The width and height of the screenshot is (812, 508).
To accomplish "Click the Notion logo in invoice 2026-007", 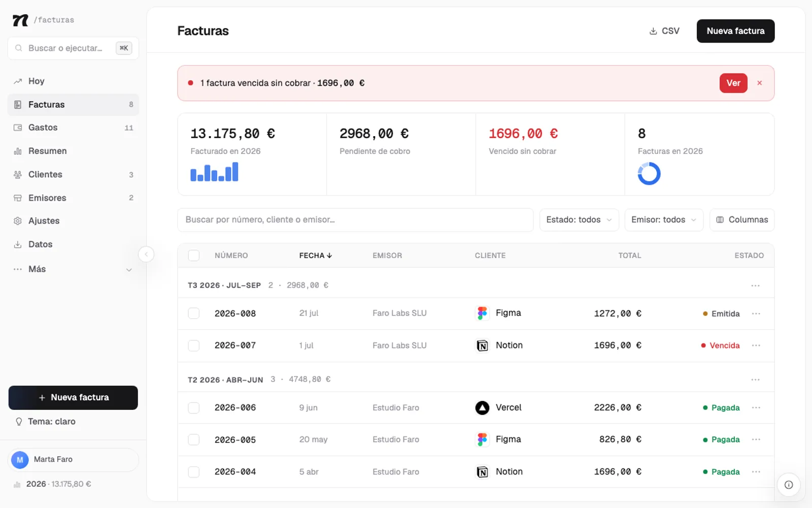I will pyautogui.click(x=482, y=345).
